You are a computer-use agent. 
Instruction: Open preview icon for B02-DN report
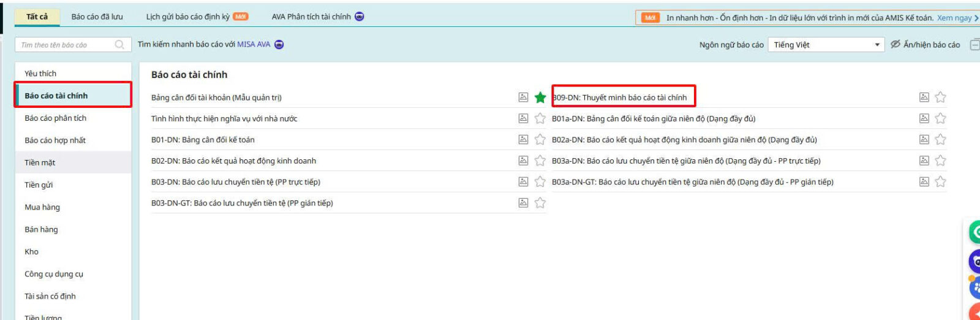point(523,161)
